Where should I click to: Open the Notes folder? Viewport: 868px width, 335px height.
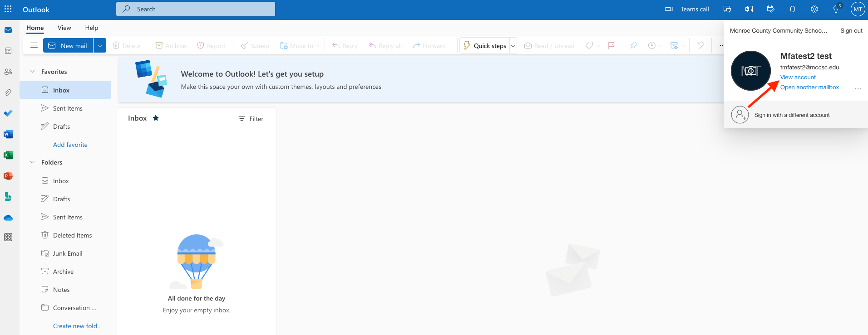[x=65, y=290]
